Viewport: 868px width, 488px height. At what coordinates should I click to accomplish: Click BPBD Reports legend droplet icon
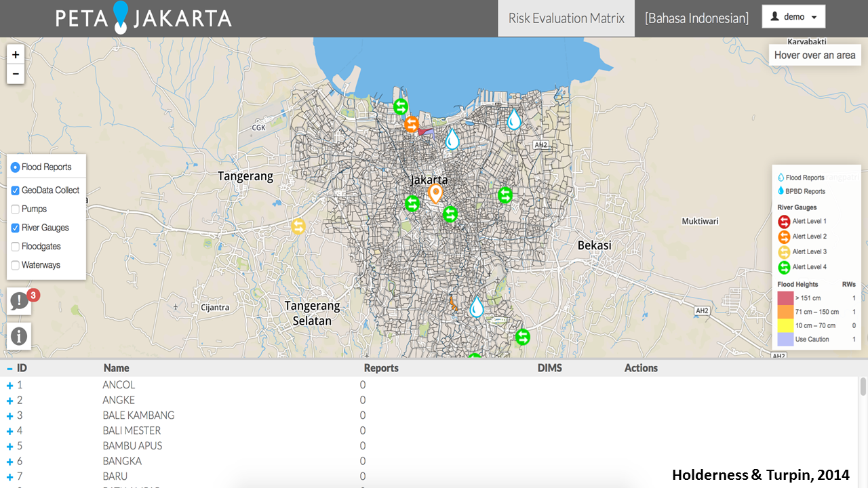click(x=781, y=191)
